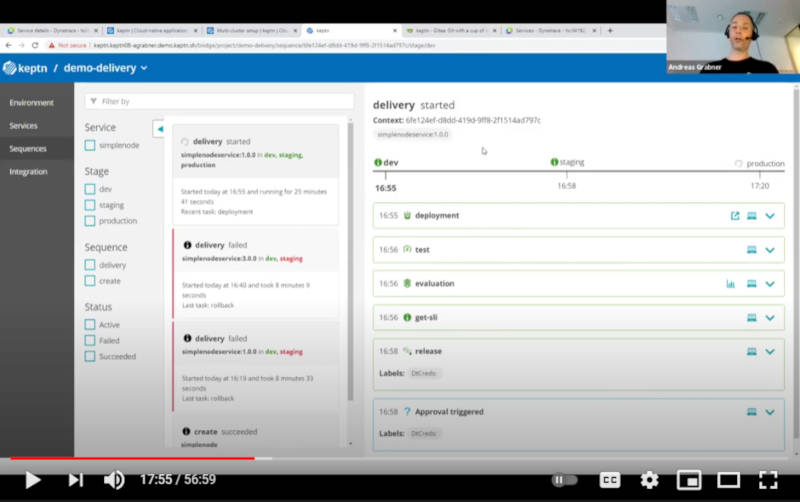Click the browser forward arrow
This screenshot has width=800, height=502.
(21, 45)
